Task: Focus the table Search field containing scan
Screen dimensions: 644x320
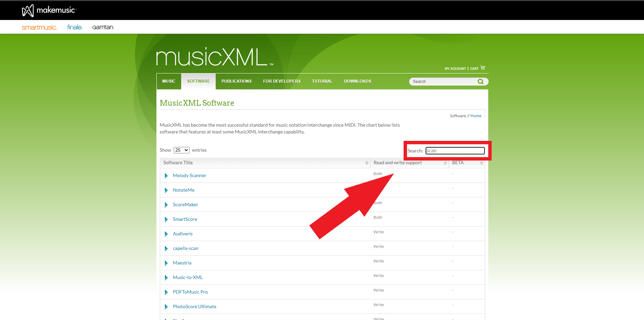Action: [x=455, y=151]
